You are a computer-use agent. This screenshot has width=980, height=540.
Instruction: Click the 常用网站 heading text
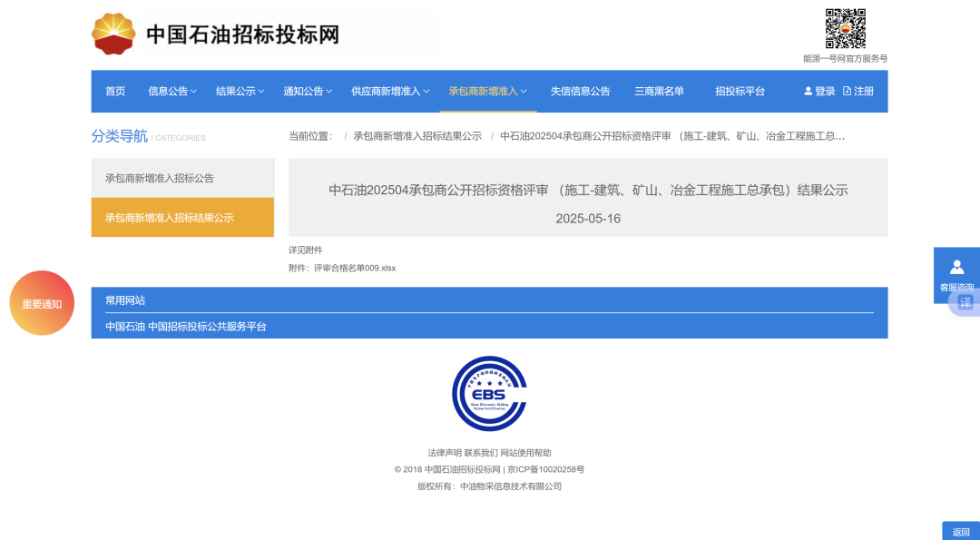click(x=125, y=300)
